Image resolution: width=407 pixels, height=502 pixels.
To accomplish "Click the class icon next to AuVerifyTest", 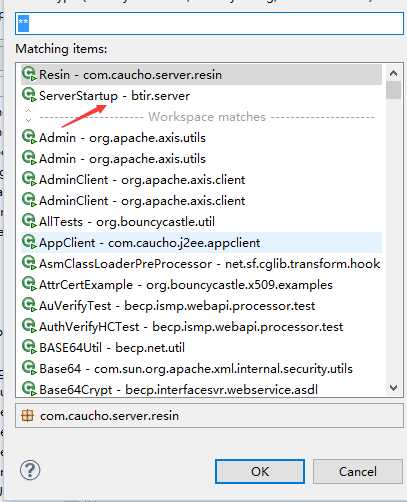I will tap(29, 305).
